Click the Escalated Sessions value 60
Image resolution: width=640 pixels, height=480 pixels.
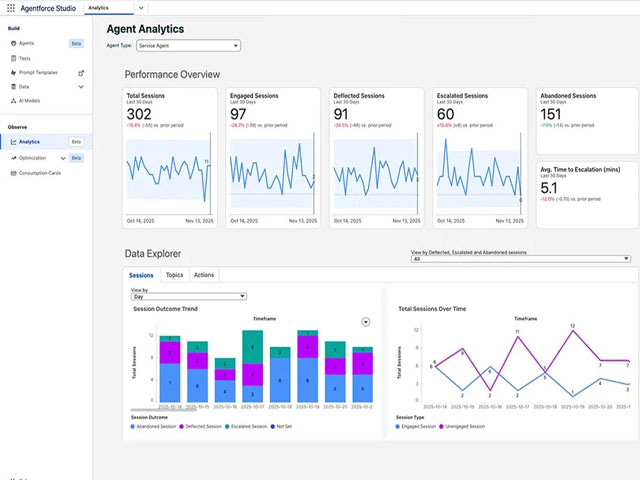click(445, 114)
